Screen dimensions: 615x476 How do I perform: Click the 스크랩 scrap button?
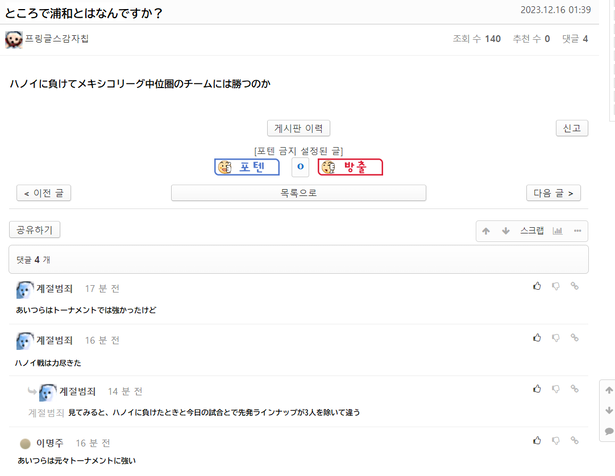coord(532,231)
